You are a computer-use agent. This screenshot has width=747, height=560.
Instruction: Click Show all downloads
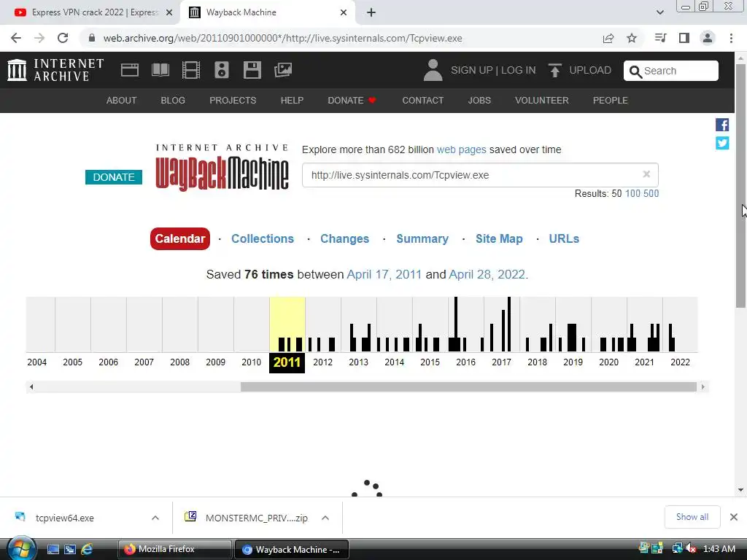pos(692,517)
